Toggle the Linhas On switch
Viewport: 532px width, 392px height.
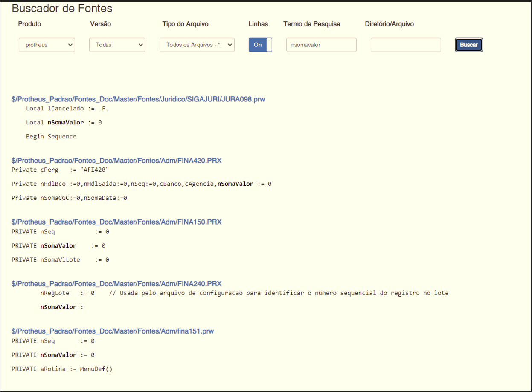coord(260,45)
